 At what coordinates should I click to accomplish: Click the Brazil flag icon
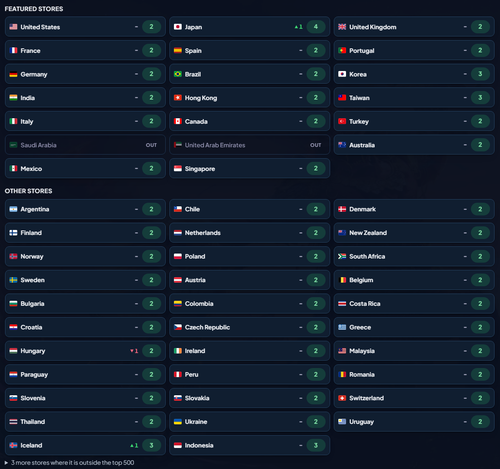(x=178, y=74)
